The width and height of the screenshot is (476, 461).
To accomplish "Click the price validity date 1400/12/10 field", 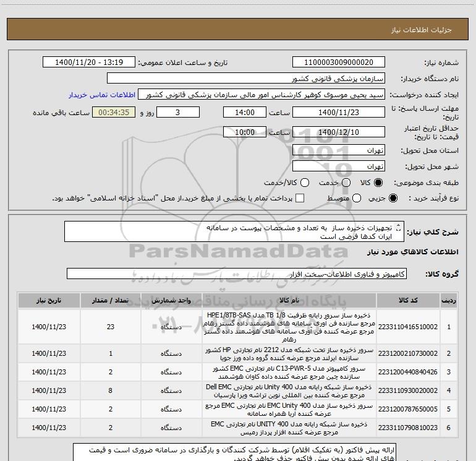I will coord(339,132).
